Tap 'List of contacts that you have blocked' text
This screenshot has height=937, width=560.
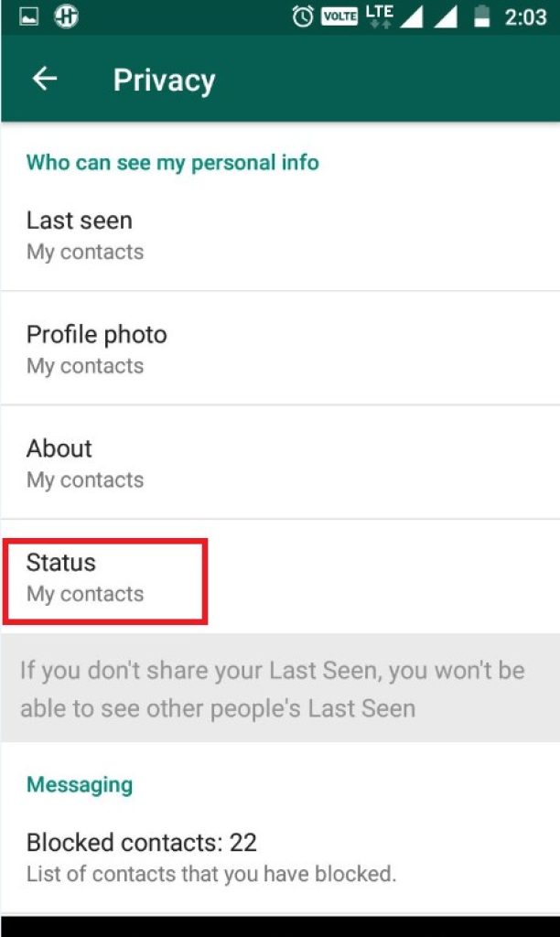[210, 874]
